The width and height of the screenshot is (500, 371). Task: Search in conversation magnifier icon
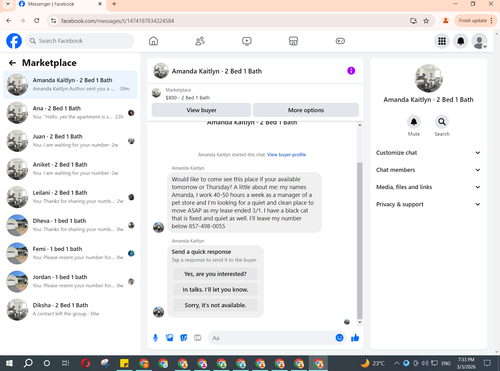pyautogui.click(x=442, y=122)
